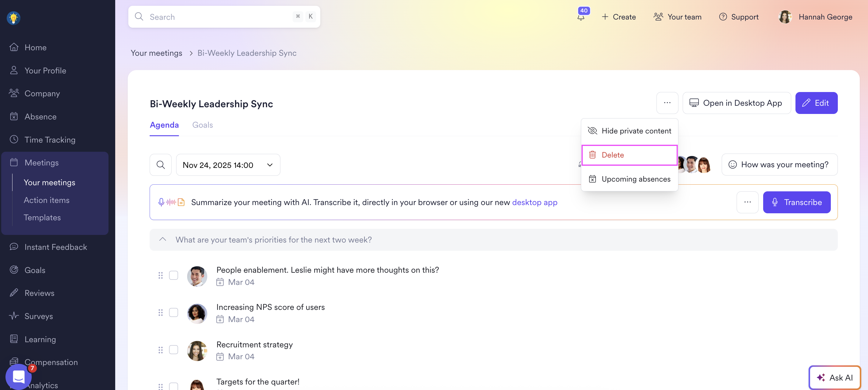Image resolution: width=868 pixels, height=390 pixels.
Task: Check the People enablement agenda item
Action: (x=173, y=275)
